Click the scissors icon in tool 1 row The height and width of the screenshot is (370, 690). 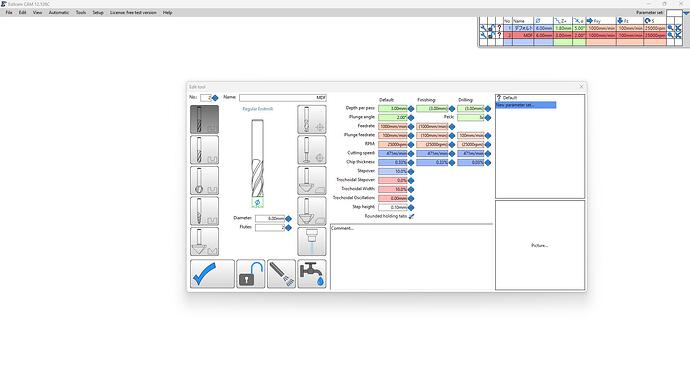[x=678, y=28]
